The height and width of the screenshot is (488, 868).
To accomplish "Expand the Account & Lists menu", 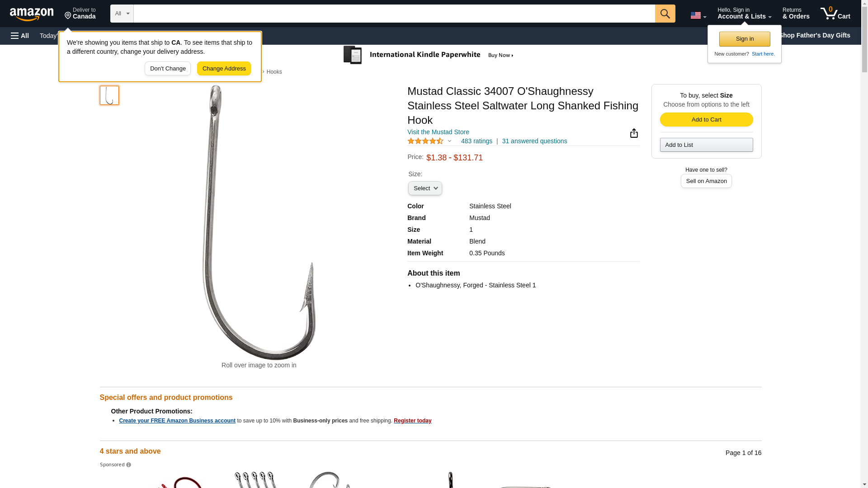I will point(744,14).
